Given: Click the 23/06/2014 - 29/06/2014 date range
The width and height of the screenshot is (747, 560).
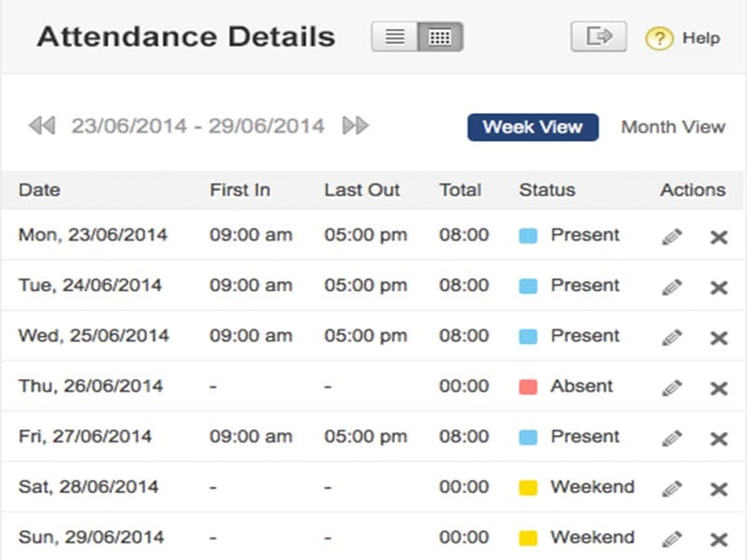Looking at the screenshot, I should coord(198,125).
